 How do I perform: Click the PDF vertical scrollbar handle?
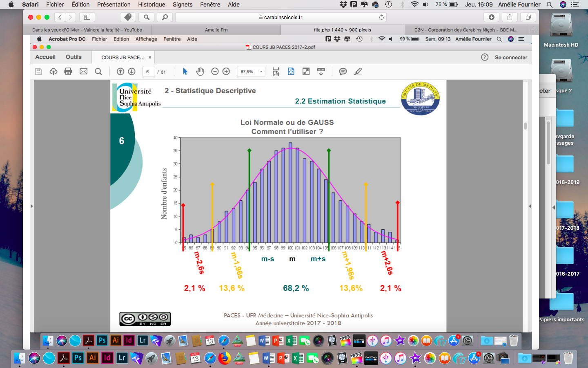click(x=525, y=126)
